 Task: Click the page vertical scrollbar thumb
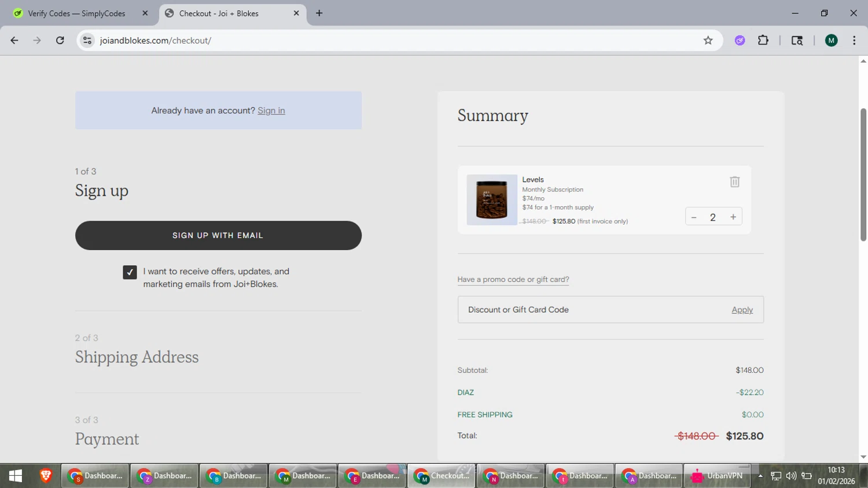[x=863, y=174]
